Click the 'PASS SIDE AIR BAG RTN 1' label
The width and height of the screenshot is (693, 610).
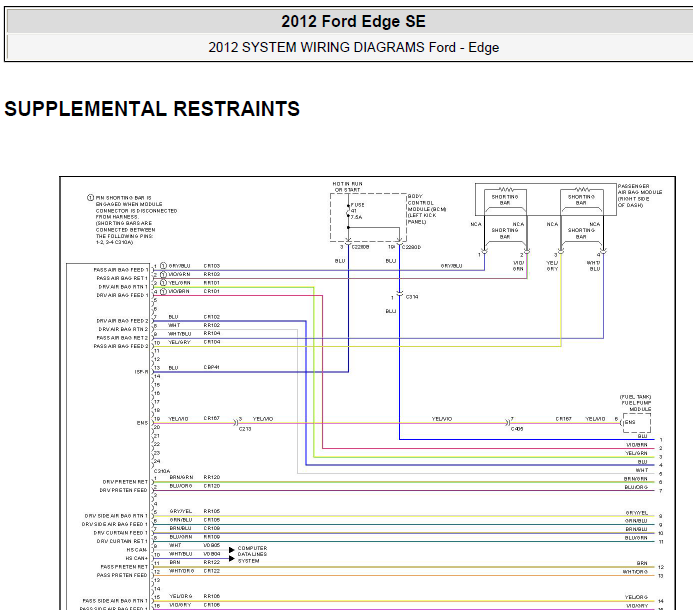115,601
